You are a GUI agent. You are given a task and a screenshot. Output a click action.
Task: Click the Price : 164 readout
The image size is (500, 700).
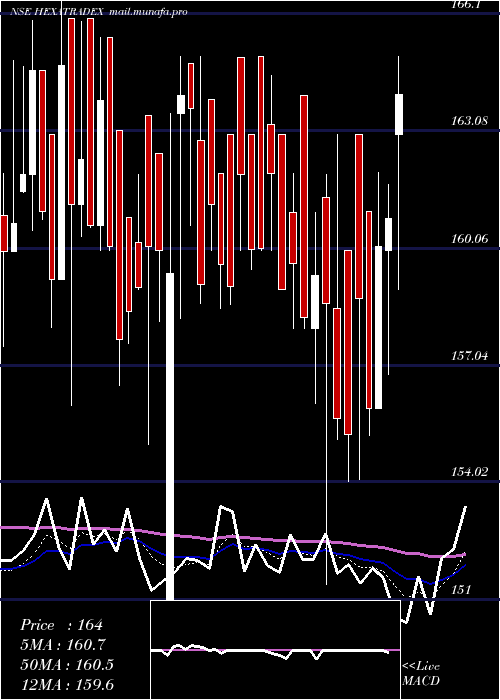[x=62, y=625]
